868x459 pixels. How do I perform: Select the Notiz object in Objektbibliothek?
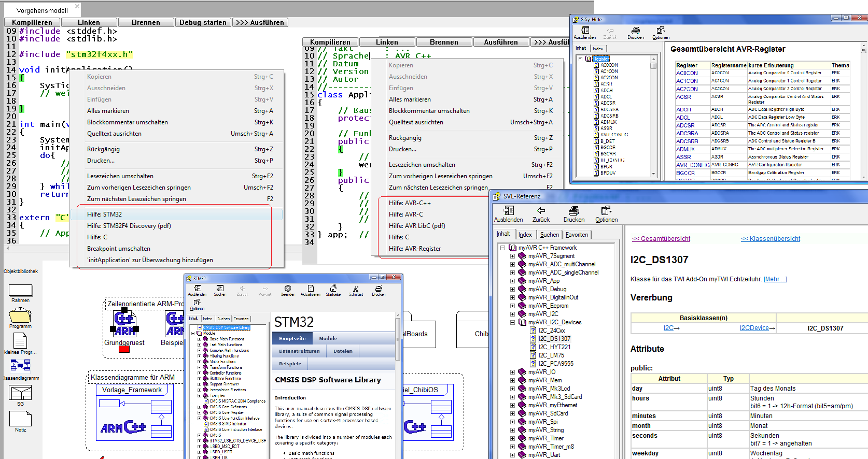[x=21, y=419]
